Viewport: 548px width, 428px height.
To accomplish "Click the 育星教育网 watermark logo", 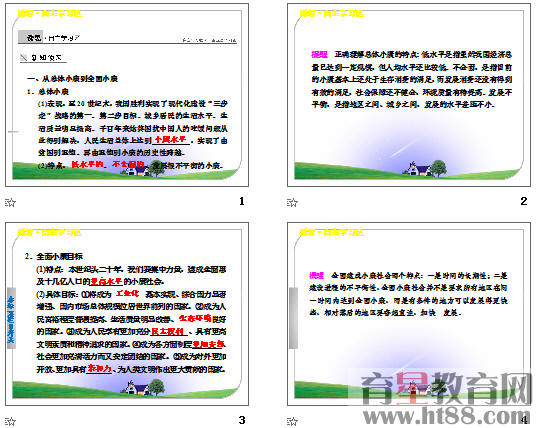I will [x=446, y=388].
